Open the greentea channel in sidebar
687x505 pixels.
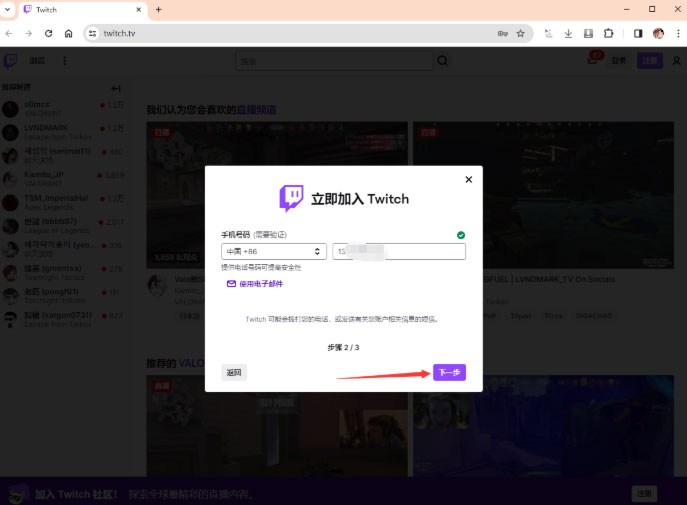[x=63, y=272]
